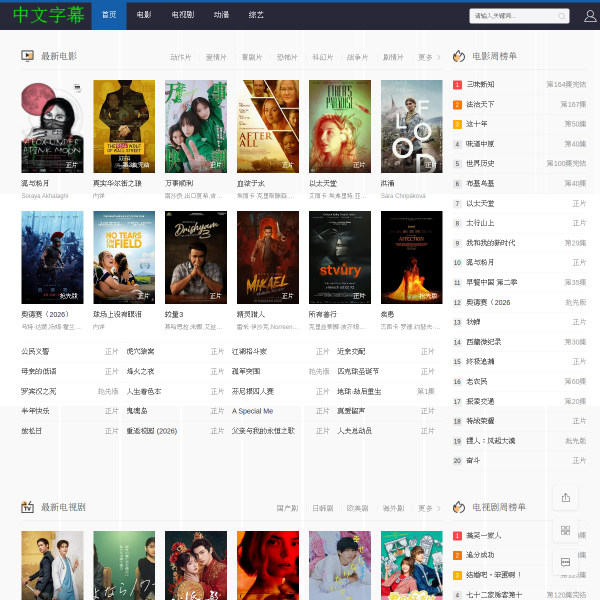Viewport: 600px width, 600px height.
Task: Click the red rank 1 badge in 电视剧周榜单
Action: point(457,535)
